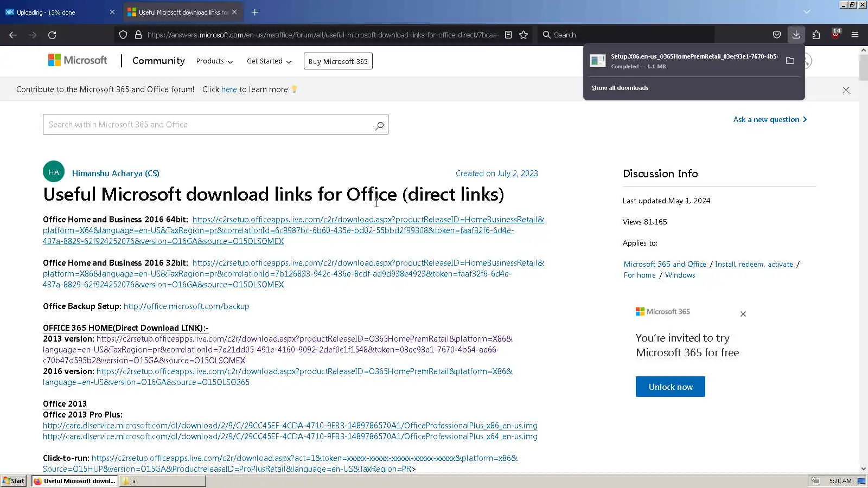The width and height of the screenshot is (868, 488).
Task: Toggle the Downloads panel button
Action: pyautogui.click(x=796, y=35)
